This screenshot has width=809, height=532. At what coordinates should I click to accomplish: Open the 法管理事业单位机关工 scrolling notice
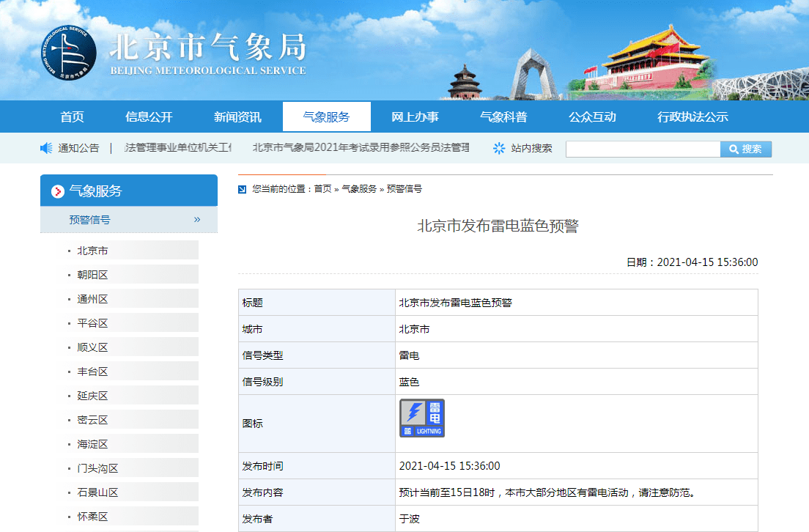178,147
